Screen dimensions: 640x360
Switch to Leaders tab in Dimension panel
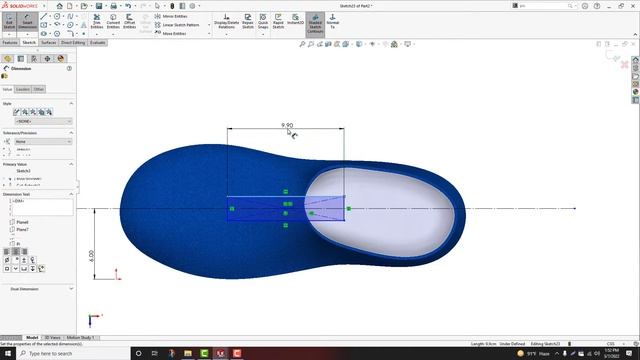23,89
